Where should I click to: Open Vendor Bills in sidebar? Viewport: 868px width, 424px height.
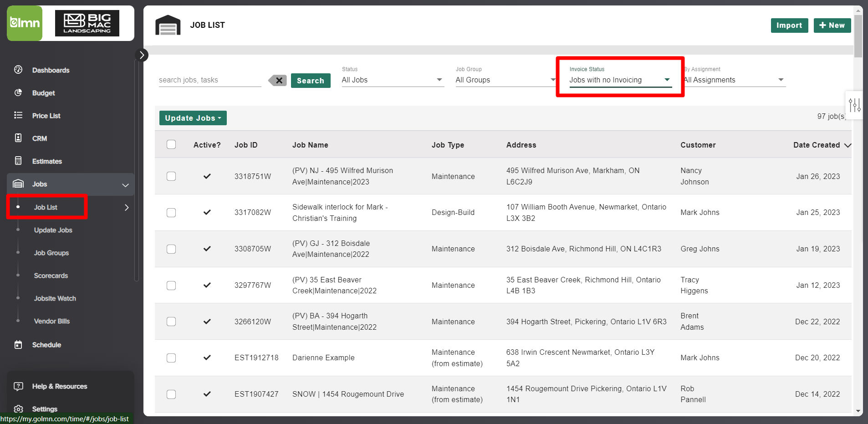51,321
